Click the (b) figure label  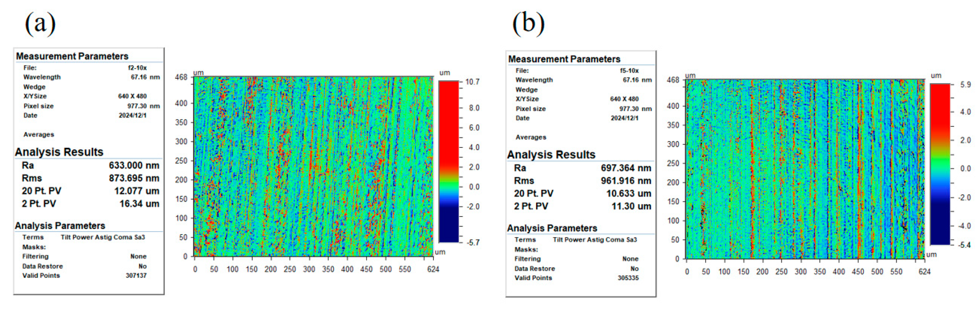coord(528,23)
